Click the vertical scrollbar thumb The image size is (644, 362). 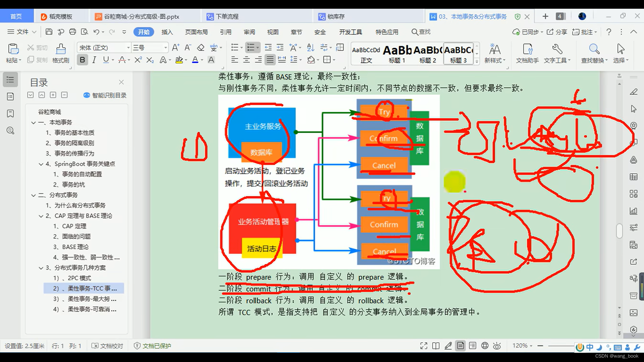619,231
